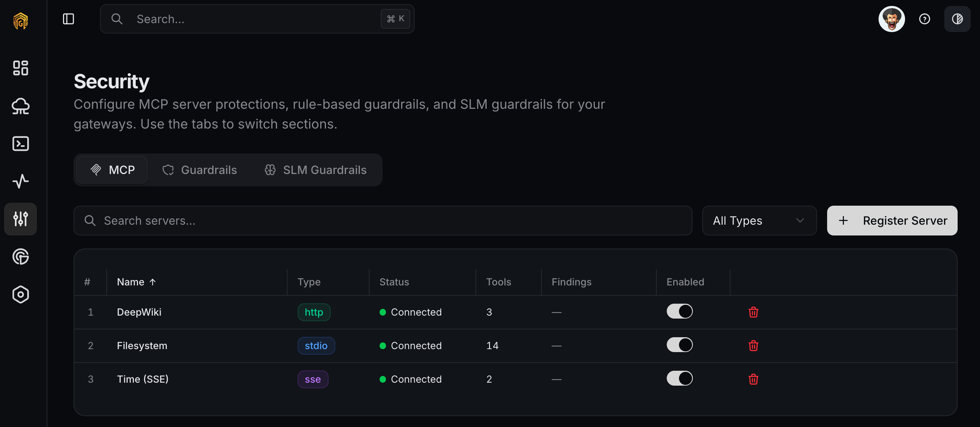
Task: Click the magnifier icon in top search
Action: [x=117, y=19]
